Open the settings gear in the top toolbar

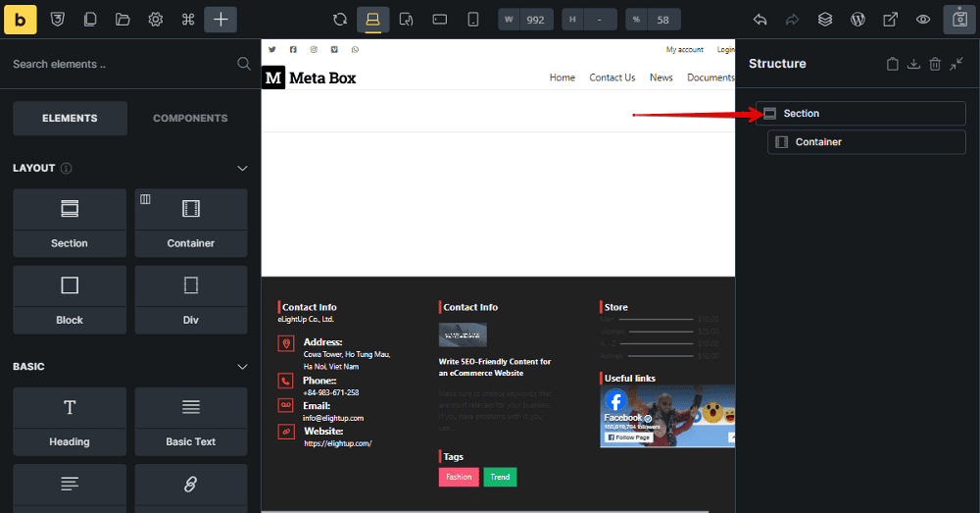[x=155, y=19]
